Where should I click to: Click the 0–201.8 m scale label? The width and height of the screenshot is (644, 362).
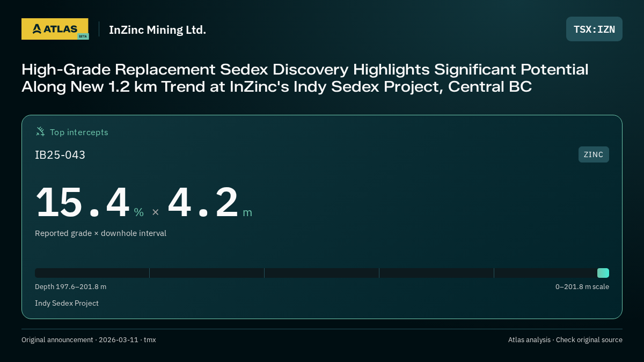582,287
